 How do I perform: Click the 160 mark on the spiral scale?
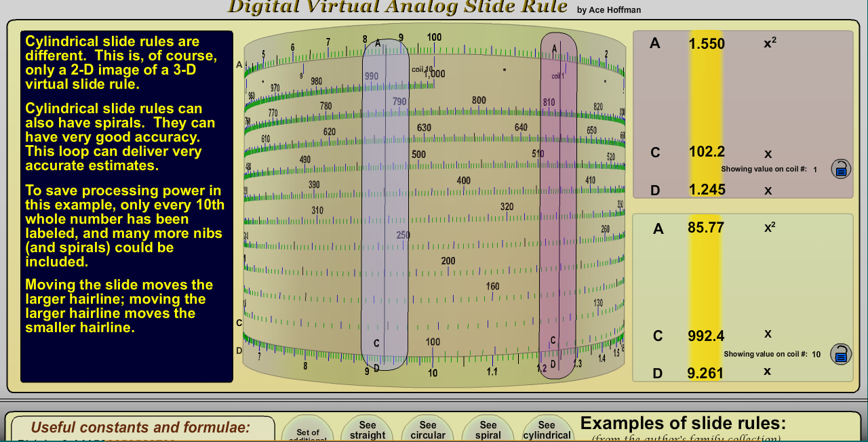coord(492,287)
